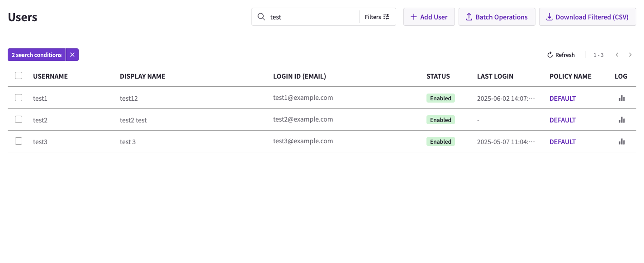The image size is (644, 263).
Task: Open the log chart icon for test2
Action: click(x=622, y=120)
